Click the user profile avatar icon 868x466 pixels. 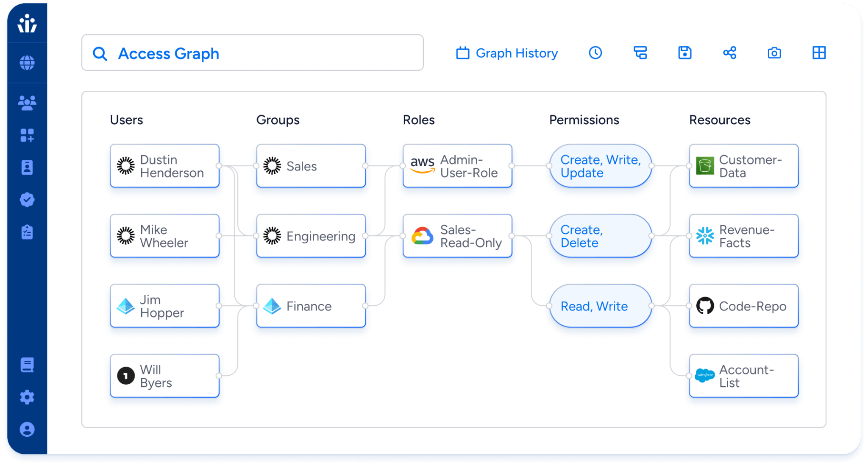pyautogui.click(x=27, y=430)
